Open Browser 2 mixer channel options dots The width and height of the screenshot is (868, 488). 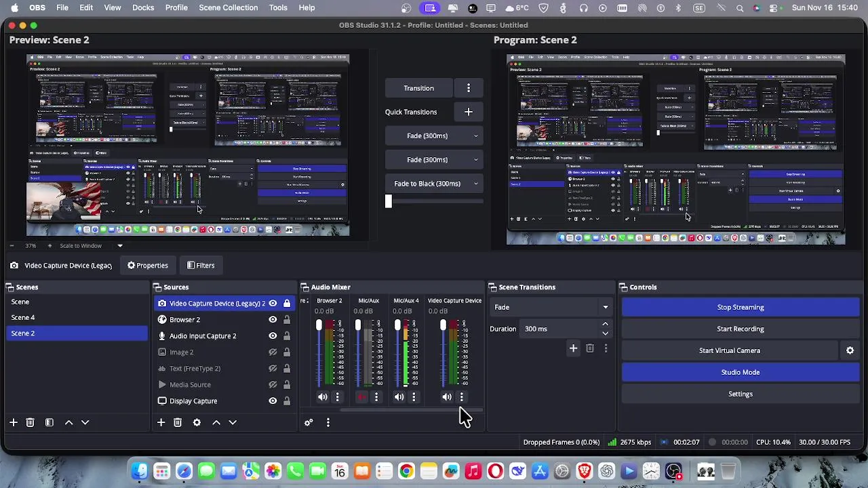point(337,397)
